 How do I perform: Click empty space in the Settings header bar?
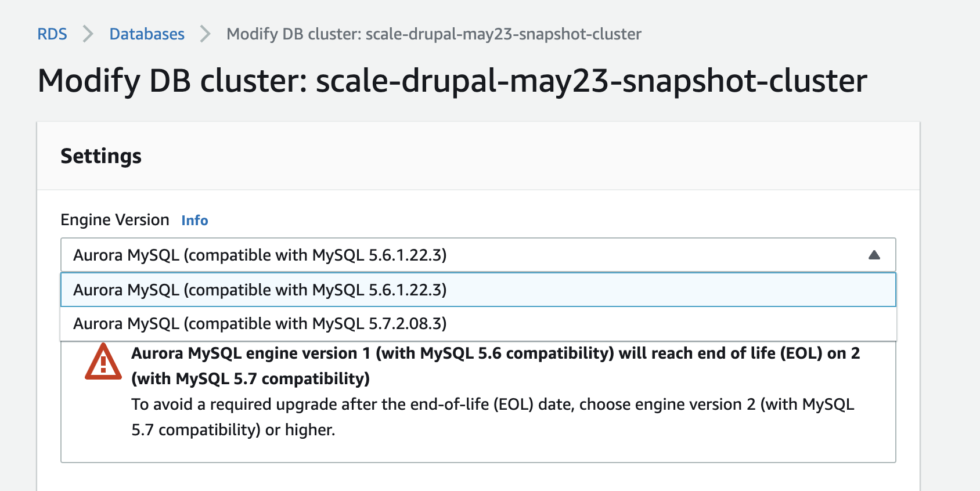(x=523, y=156)
